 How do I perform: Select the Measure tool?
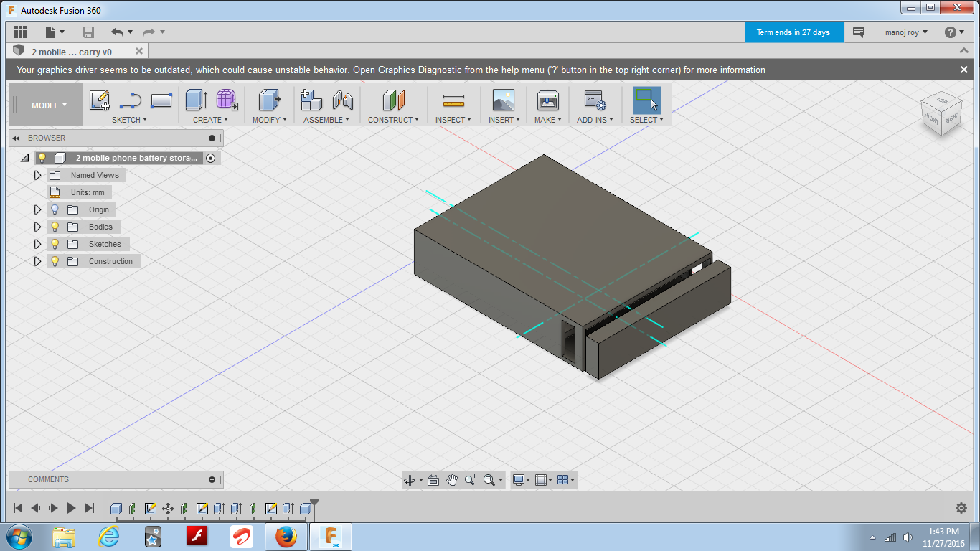click(453, 100)
